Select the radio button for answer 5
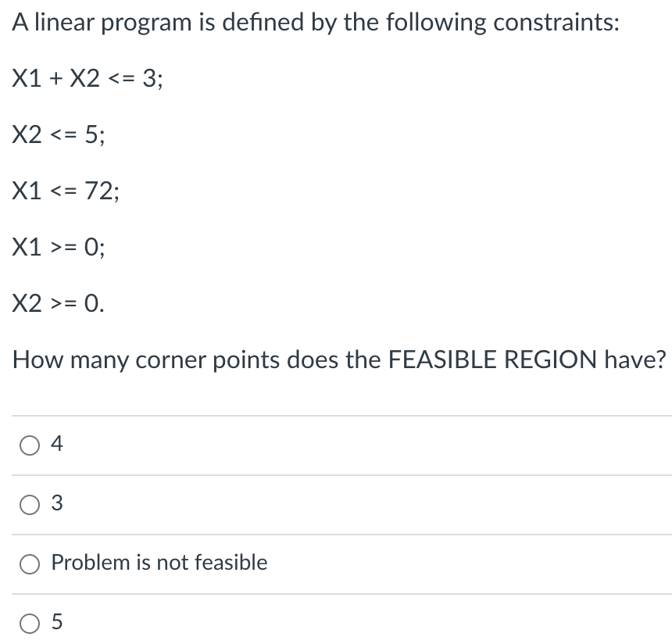This screenshot has height=644, width=672. point(30,623)
